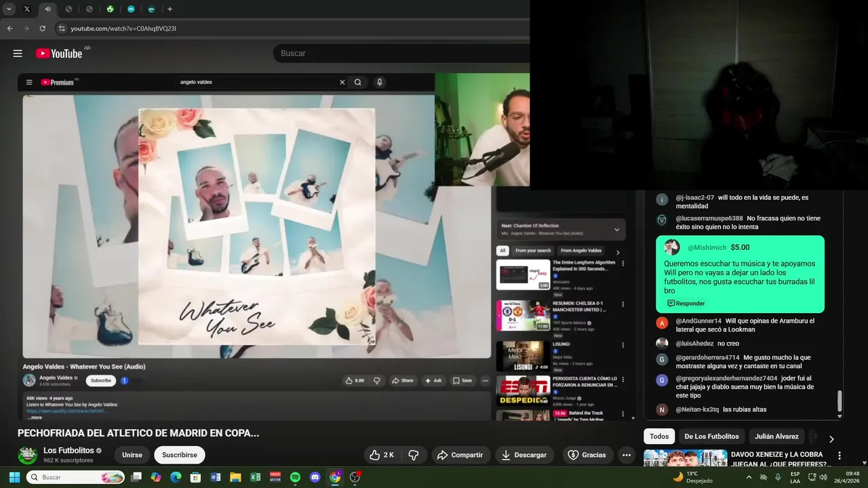
Task: Click Responder on Mishimich super chat
Action: (686, 303)
